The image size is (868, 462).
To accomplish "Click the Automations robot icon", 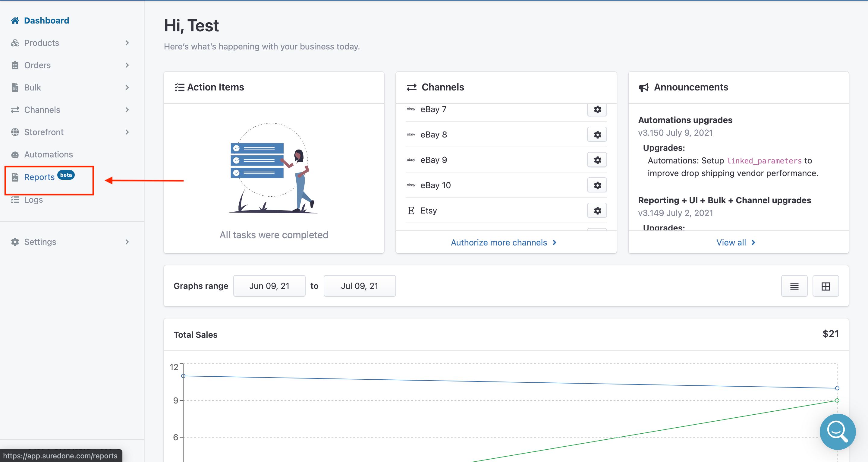I will (x=15, y=154).
